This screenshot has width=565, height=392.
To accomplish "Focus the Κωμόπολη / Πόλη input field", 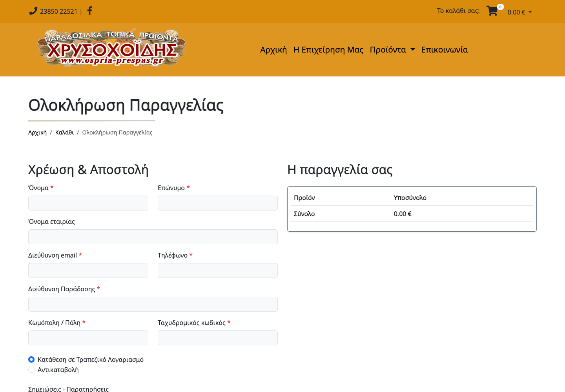I will click(x=88, y=338).
